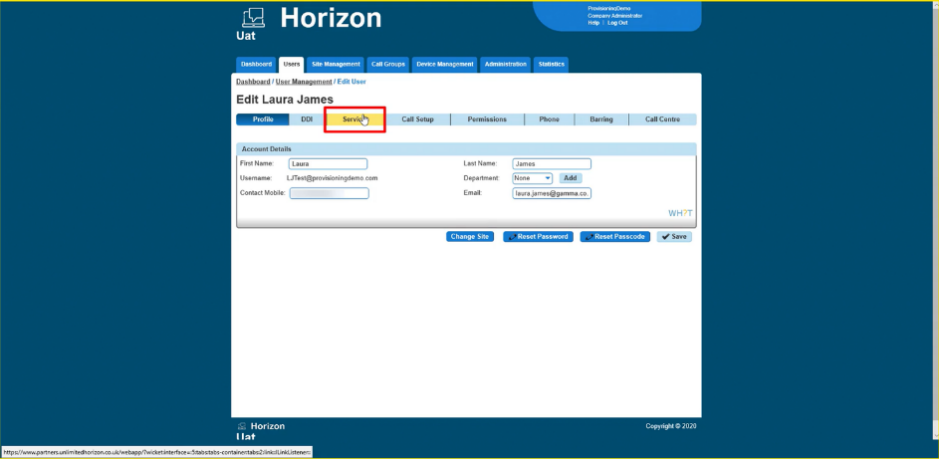Image resolution: width=939 pixels, height=459 pixels.
Task: Go to Device Management tab
Action: [445, 64]
